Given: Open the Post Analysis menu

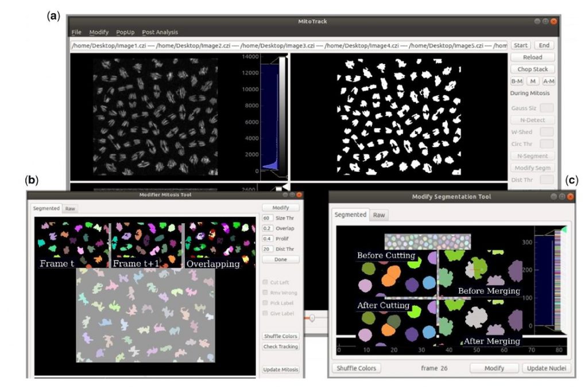Looking at the screenshot, I should coord(159,32).
